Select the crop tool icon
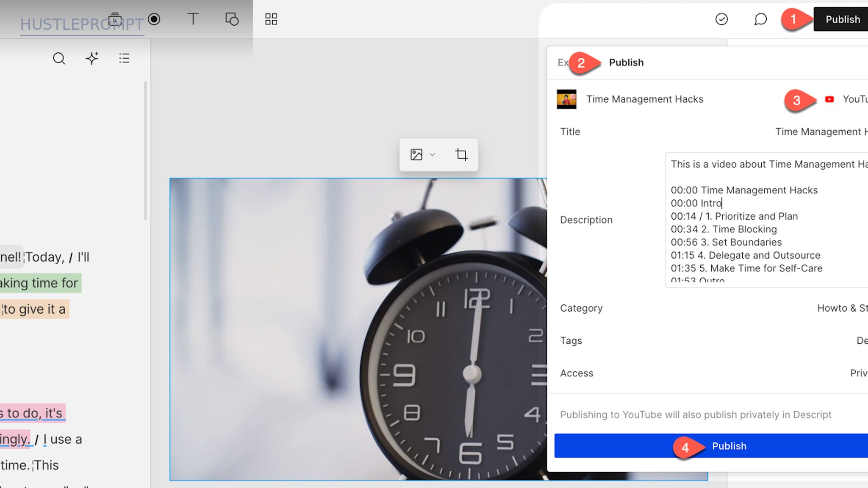The width and height of the screenshot is (868, 488). tap(461, 155)
